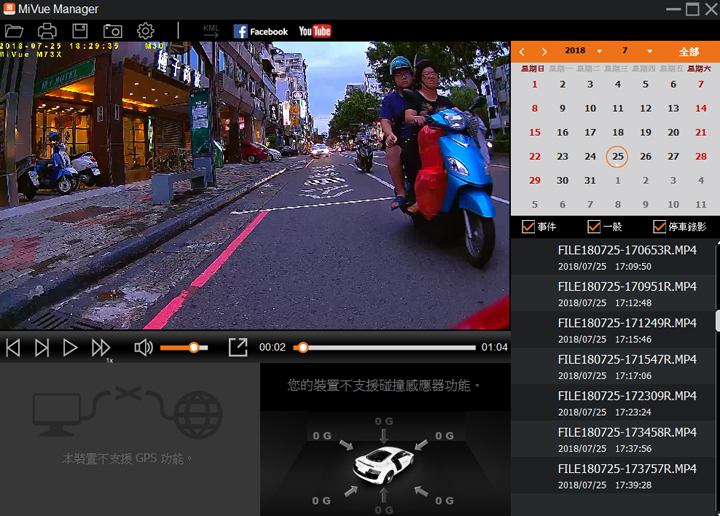
Task: Click the print icon in toolbar
Action: click(47, 31)
